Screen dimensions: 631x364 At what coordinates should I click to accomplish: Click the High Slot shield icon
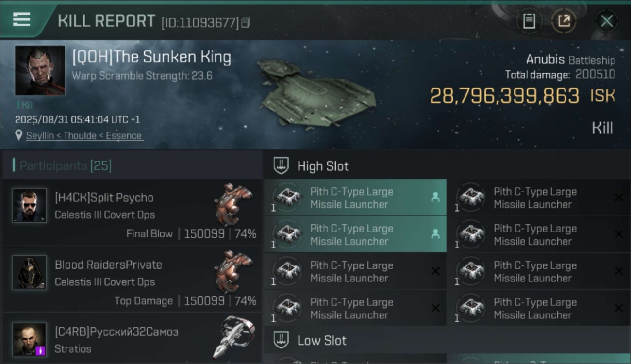[x=281, y=166]
